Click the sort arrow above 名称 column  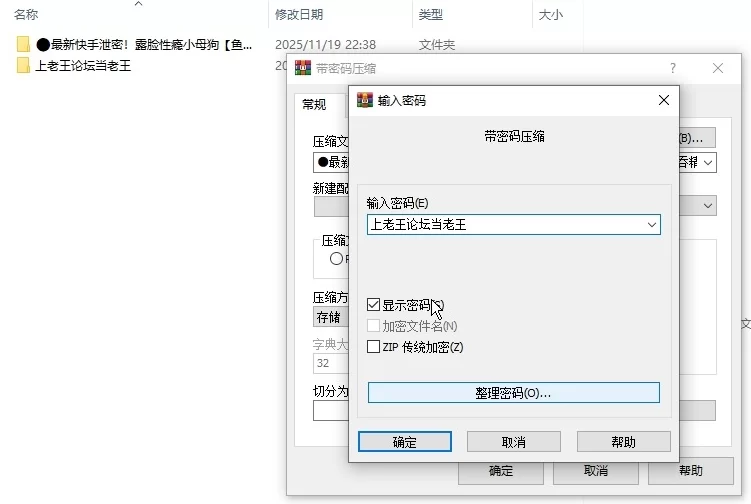point(137,4)
